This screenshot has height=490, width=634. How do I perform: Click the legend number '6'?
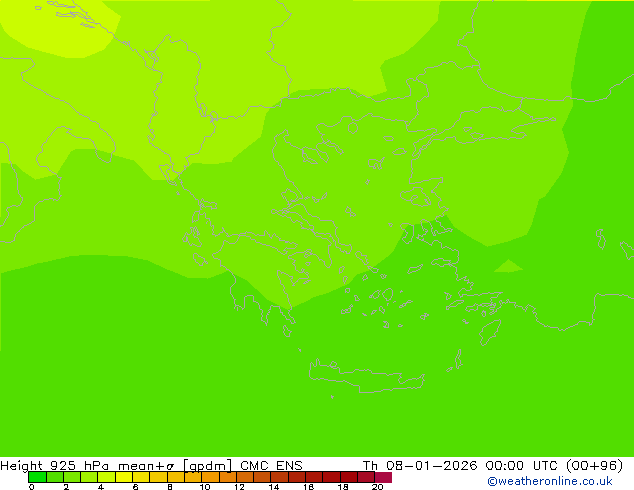click(135, 487)
